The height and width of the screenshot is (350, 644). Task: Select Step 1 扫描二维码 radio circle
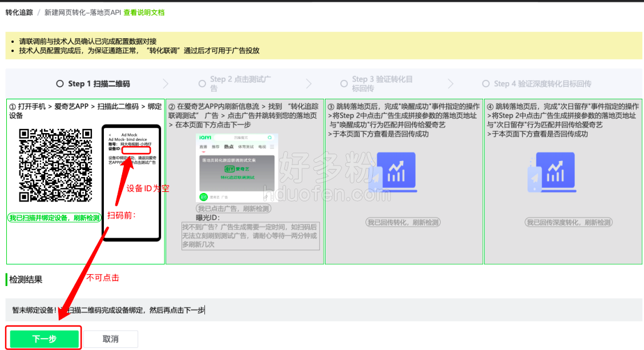pos(60,84)
